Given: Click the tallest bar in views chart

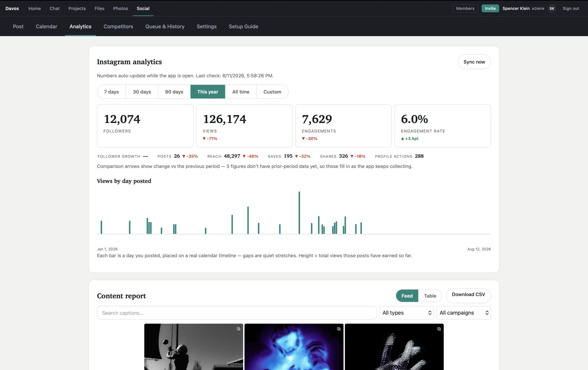Looking at the screenshot, I should tap(299, 213).
